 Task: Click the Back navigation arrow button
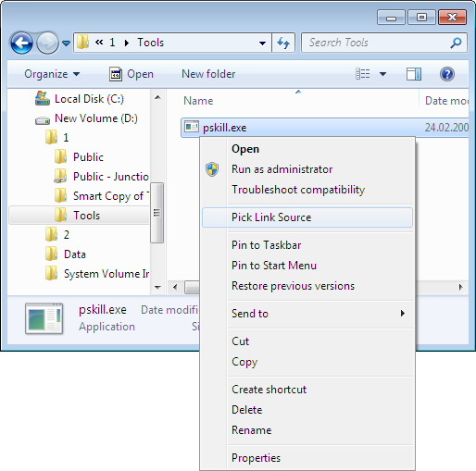tap(21, 43)
